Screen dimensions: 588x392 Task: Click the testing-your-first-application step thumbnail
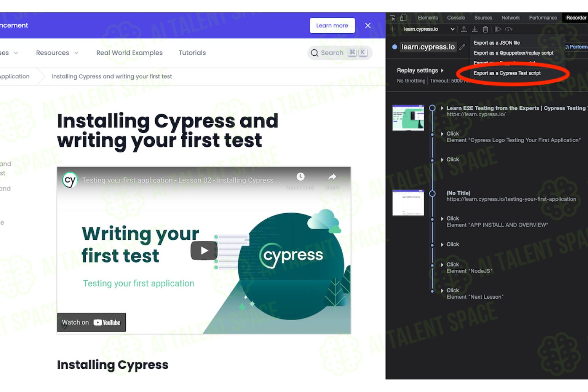[408, 203]
